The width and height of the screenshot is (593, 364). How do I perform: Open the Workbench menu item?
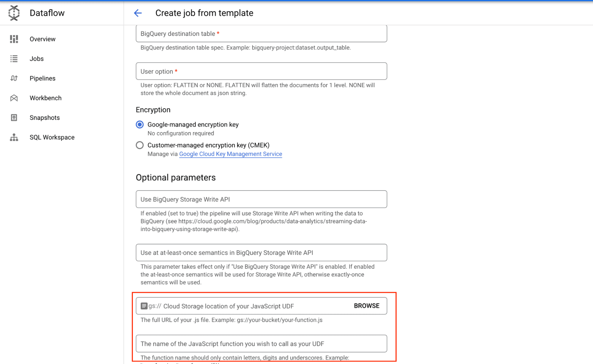(45, 98)
